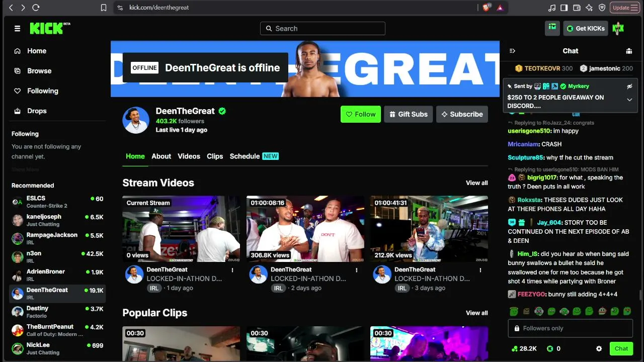Viewport: 644px width, 362px height.
Task: Open kaneljoseph recommended channel
Action: coord(57,220)
